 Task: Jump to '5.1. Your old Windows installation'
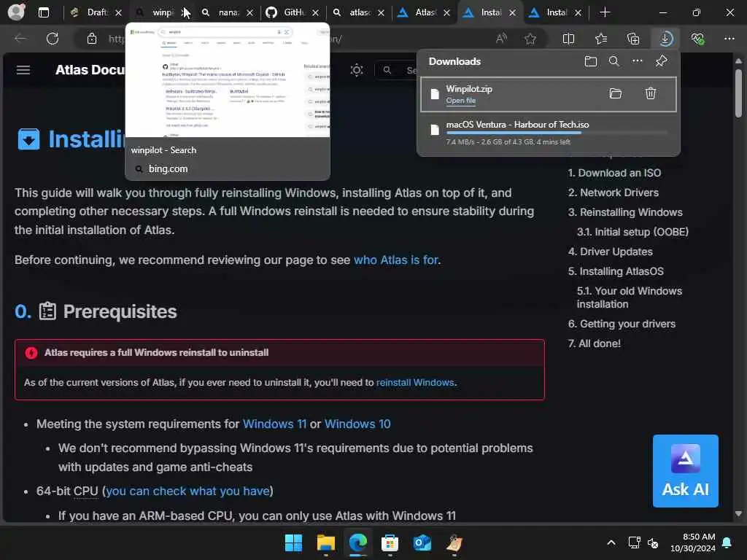(630, 297)
